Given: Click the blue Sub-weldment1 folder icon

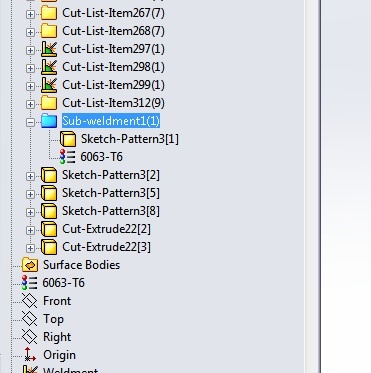Looking at the screenshot, I should point(49,121).
